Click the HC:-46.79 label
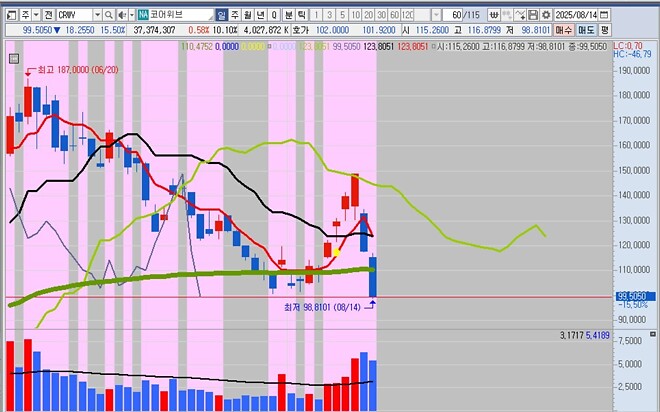This screenshot has height=412, width=660. [632, 54]
